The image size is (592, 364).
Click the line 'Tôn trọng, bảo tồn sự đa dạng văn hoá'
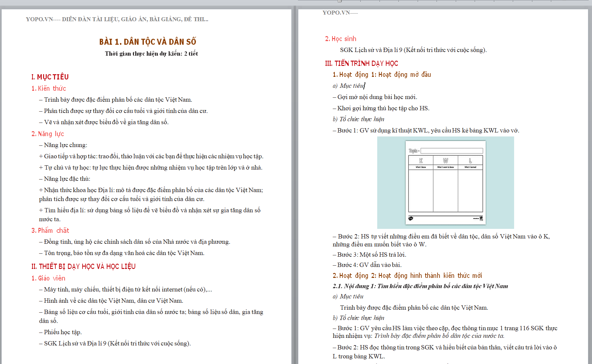[x=122, y=253]
